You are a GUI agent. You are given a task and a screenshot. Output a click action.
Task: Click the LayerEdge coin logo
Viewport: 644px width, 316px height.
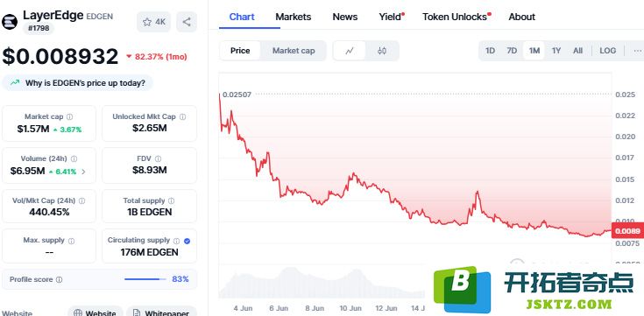pyautogui.click(x=10, y=22)
